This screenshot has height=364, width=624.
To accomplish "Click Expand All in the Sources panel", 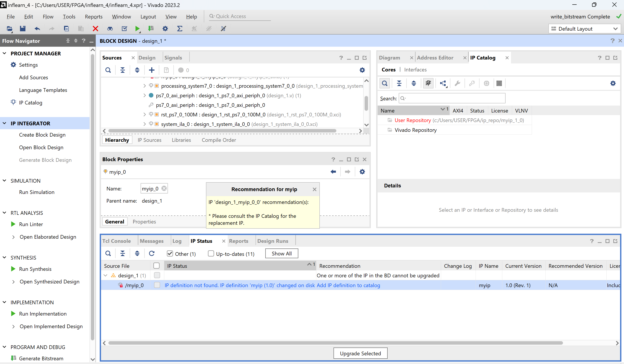I will tap(137, 70).
